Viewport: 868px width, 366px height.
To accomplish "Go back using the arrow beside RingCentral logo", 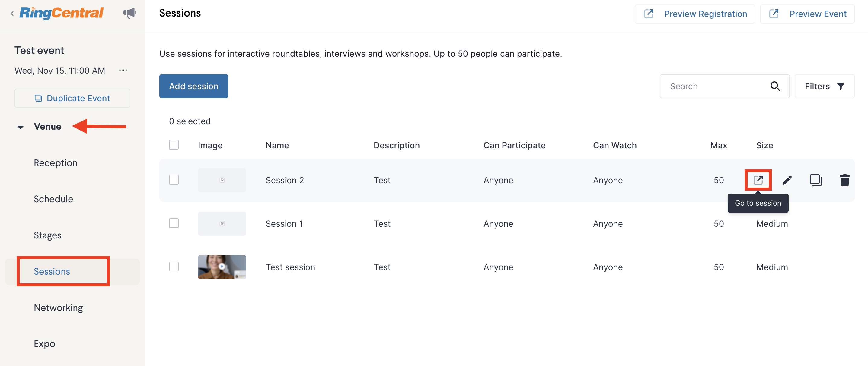I will point(12,13).
